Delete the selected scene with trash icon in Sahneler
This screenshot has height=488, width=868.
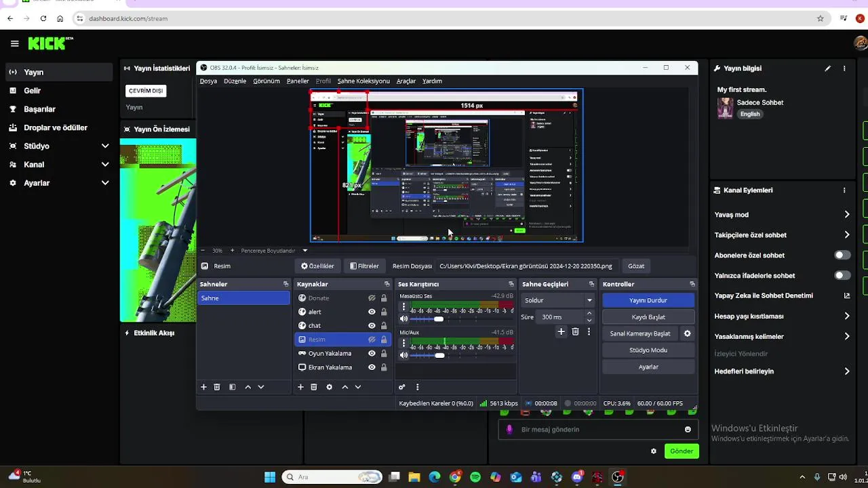pos(217,387)
